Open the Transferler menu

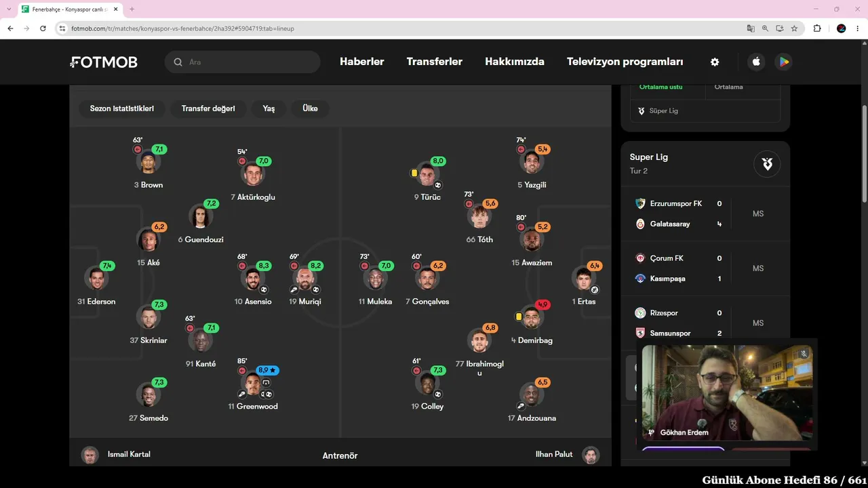click(x=435, y=62)
